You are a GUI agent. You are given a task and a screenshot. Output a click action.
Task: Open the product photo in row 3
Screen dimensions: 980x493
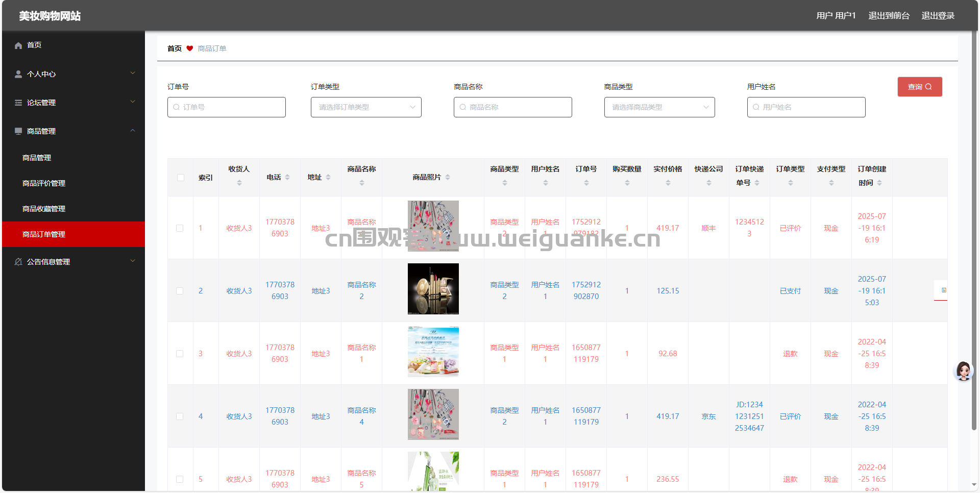[x=433, y=352]
